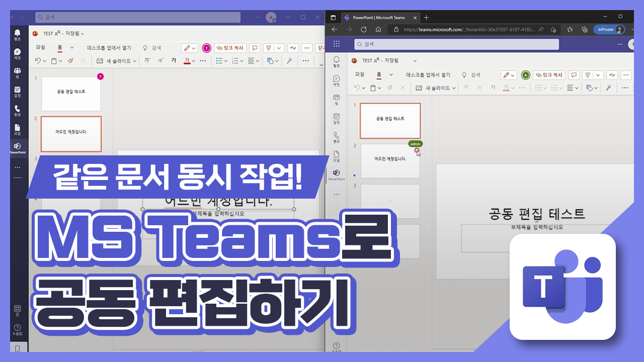This screenshot has height=362, width=644.
Task: Open present options arrow in left window
Action: coord(279,48)
